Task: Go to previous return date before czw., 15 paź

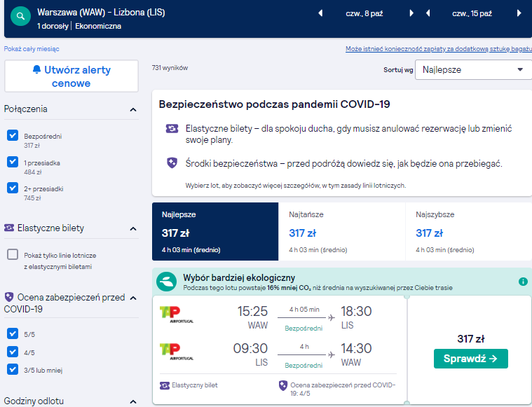Action: pos(428,13)
